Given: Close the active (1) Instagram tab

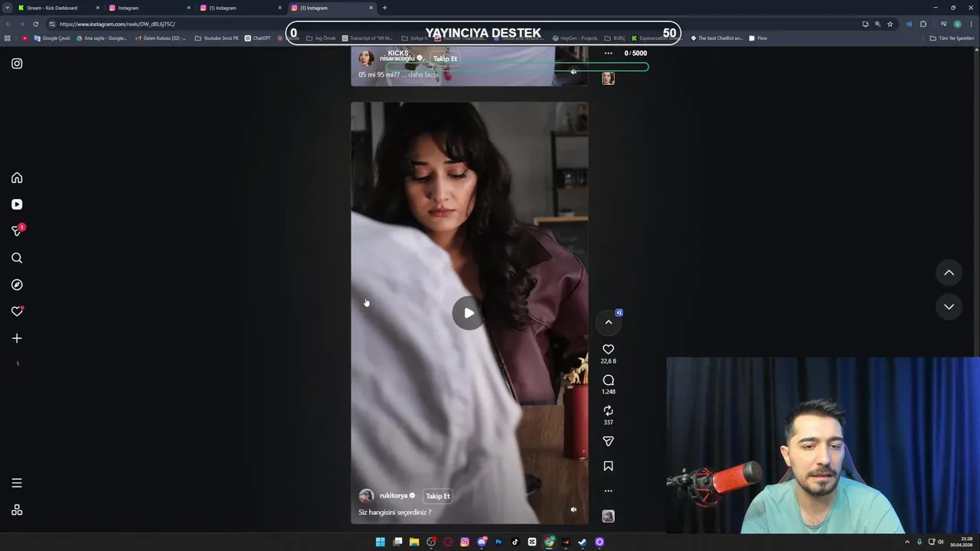Looking at the screenshot, I should (371, 8).
